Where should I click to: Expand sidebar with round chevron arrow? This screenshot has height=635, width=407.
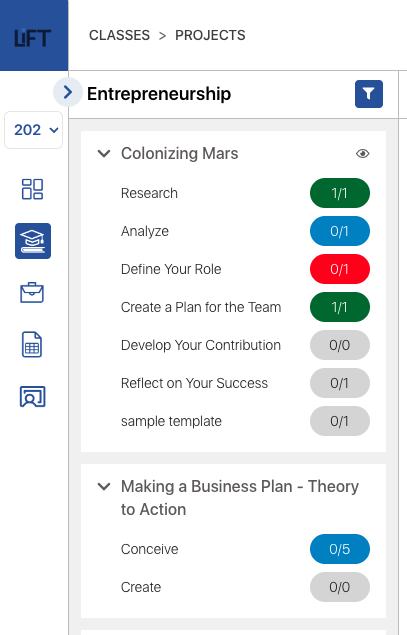[68, 92]
